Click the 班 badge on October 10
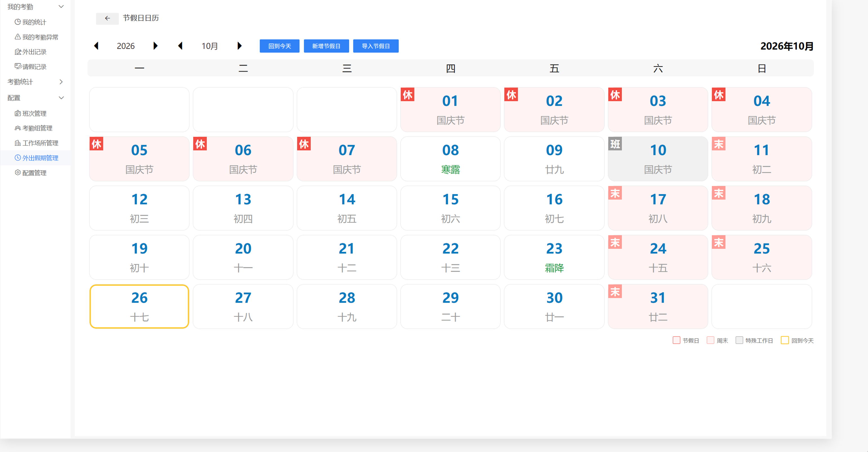 (615, 144)
